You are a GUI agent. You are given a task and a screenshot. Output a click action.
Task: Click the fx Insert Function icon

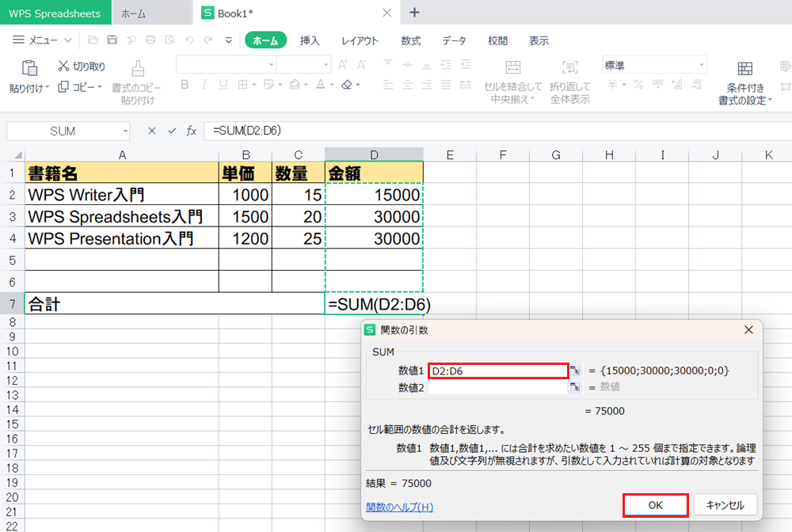tap(191, 131)
